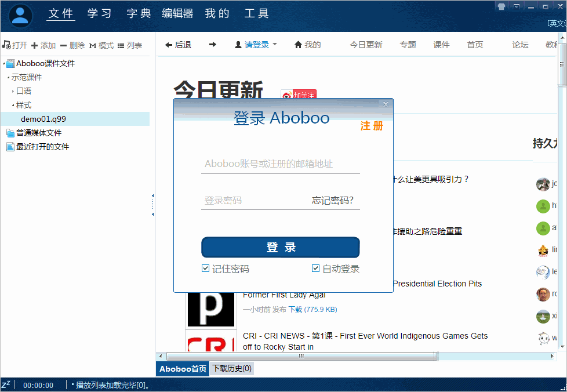The width and height of the screenshot is (567, 392).
Task: Click the 什么让美更具吸引力？ headline
Action: [x=431, y=179]
